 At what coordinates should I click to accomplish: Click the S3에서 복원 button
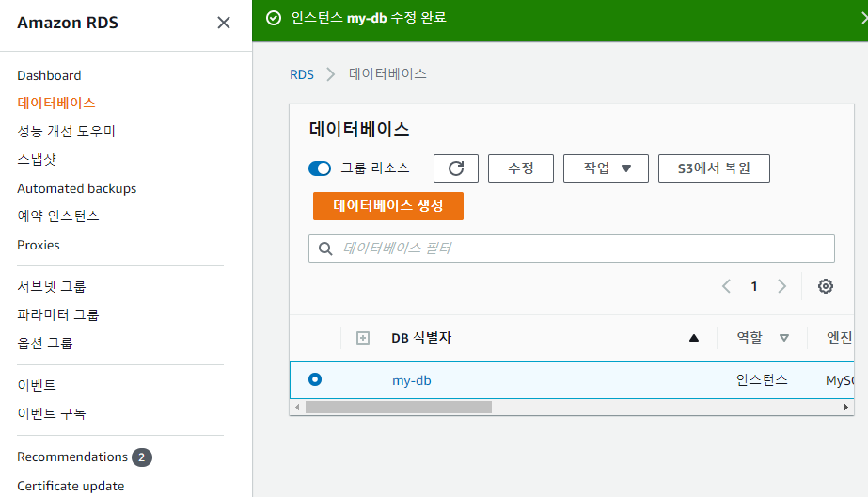pyautogui.click(x=714, y=168)
